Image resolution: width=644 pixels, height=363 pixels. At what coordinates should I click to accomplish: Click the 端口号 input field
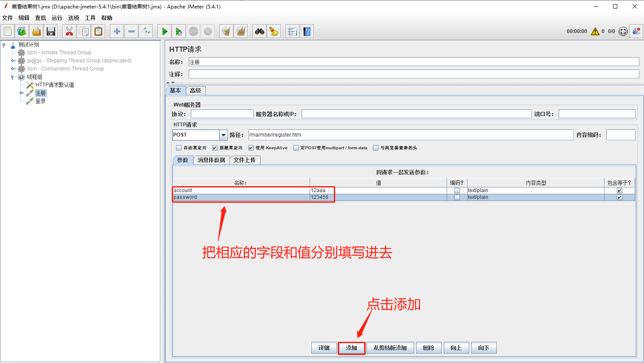click(597, 114)
